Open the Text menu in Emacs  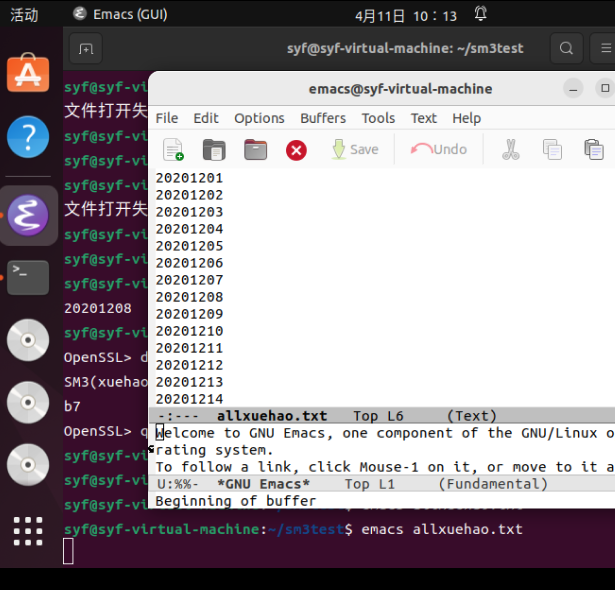click(x=424, y=118)
